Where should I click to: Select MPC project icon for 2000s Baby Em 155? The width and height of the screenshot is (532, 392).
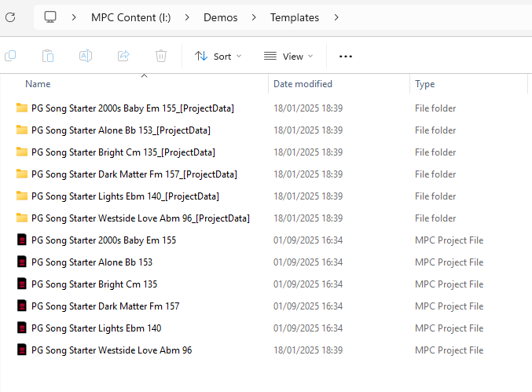tap(22, 240)
